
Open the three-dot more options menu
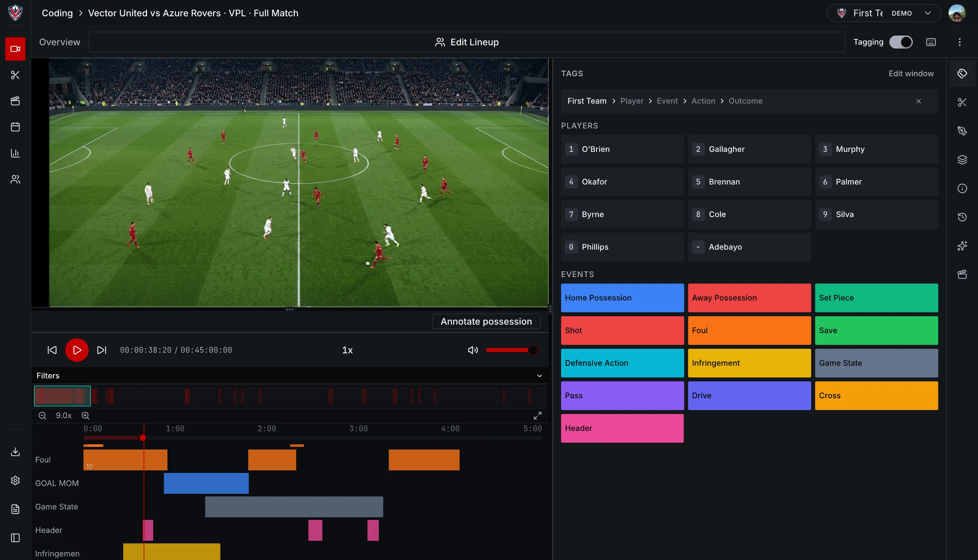click(x=959, y=42)
